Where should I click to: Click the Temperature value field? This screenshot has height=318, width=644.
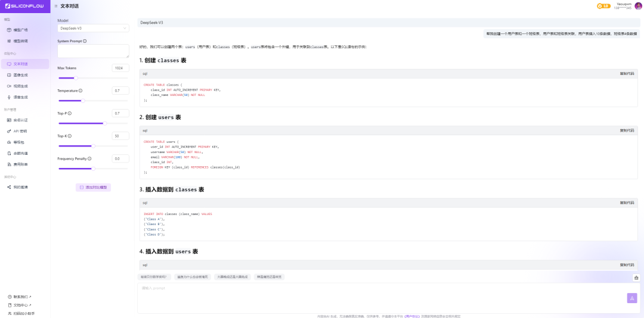pos(120,91)
